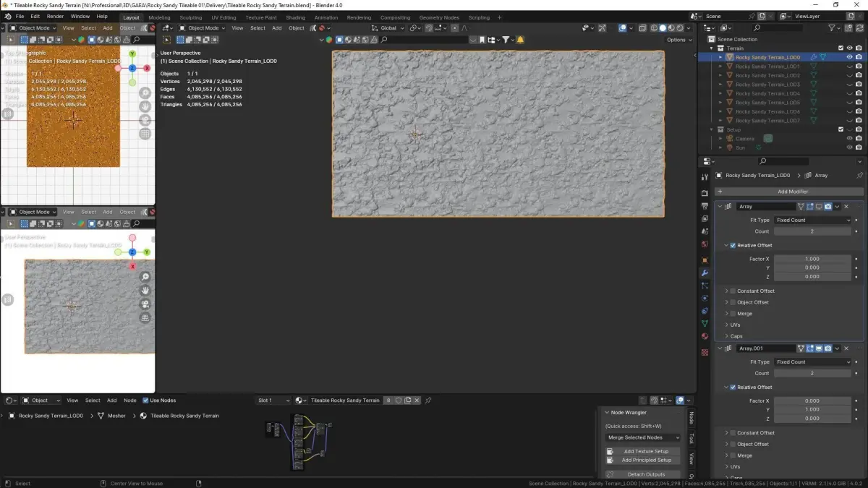
Task: Toggle Array.001 modifier viewport display
Action: click(x=819, y=348)
